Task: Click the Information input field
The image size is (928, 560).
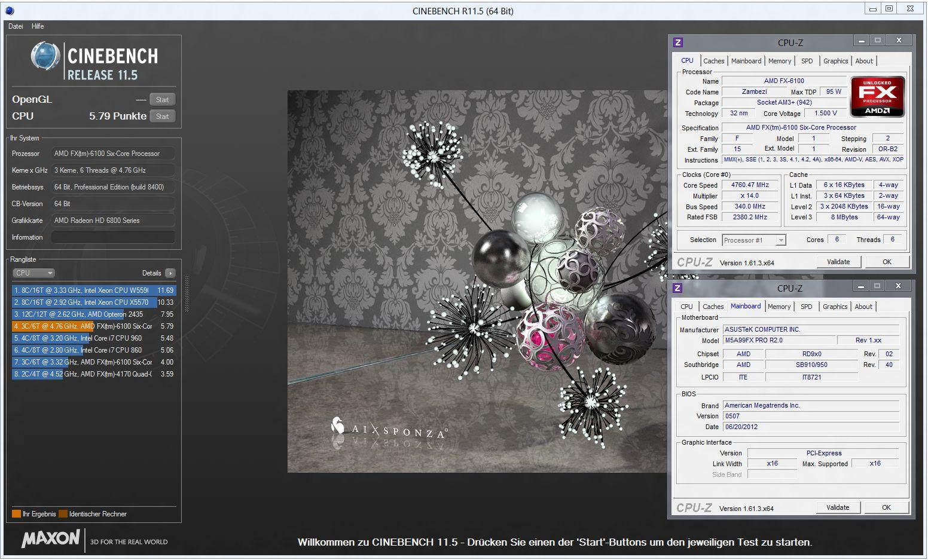Action: pyautogui.click(x=113, y=237)
